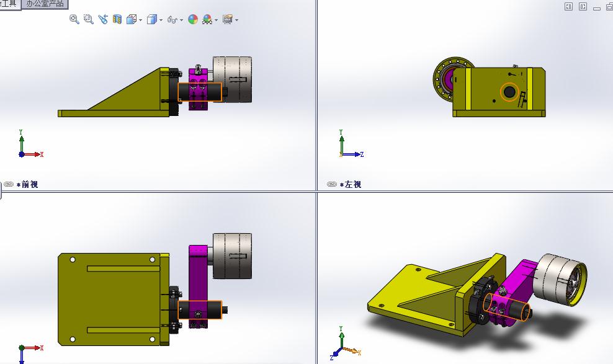Select the highlighted black shaft in isometric view
Screen dimensions: 613x364
(x=508, y=308)
